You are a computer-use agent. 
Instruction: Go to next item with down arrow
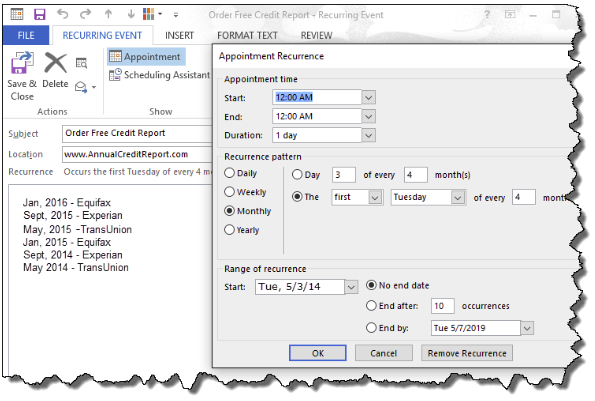131,14
